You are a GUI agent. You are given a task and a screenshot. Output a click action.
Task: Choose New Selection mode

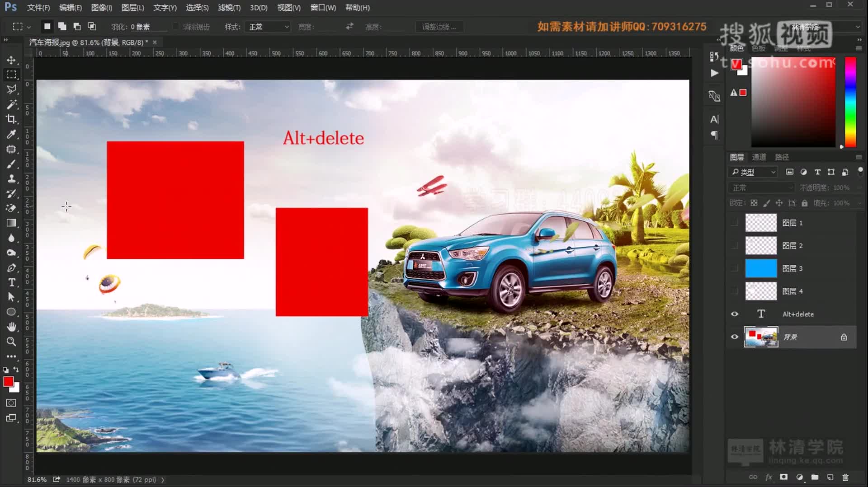click(x=47, y=27)
